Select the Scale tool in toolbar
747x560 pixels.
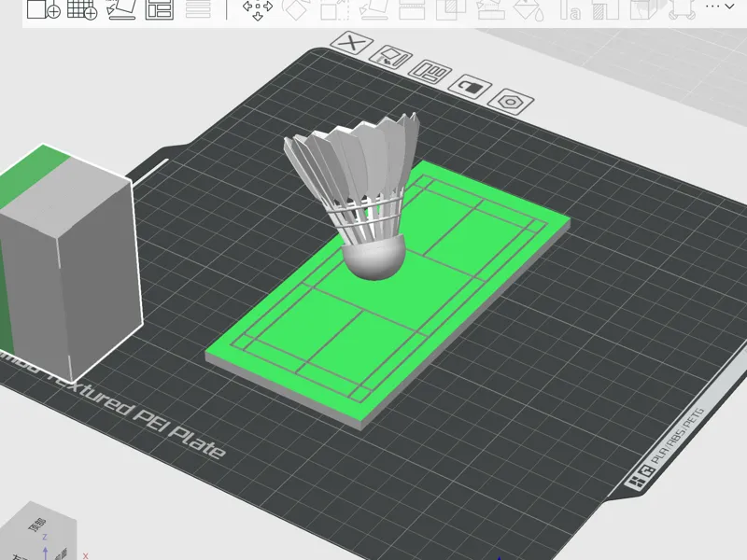pyautogui.click(x=334, y=9)
